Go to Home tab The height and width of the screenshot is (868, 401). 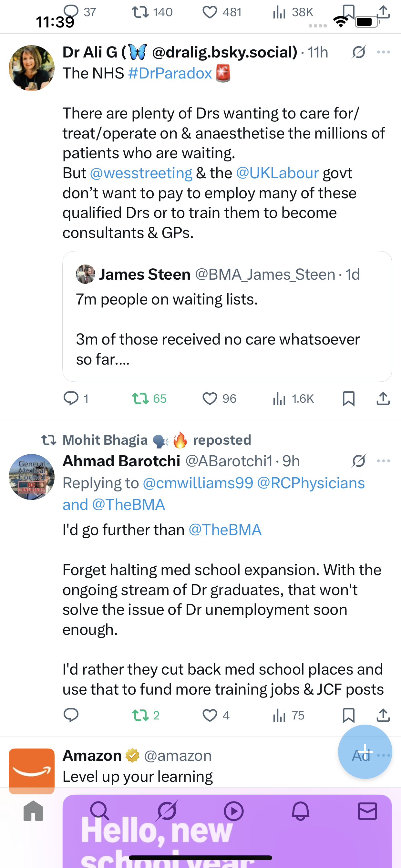(33, 811)
